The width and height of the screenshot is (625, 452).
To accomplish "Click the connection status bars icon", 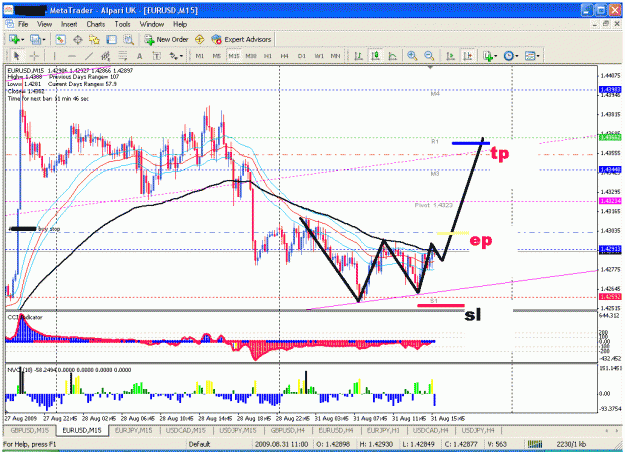I will coord(535,444).
